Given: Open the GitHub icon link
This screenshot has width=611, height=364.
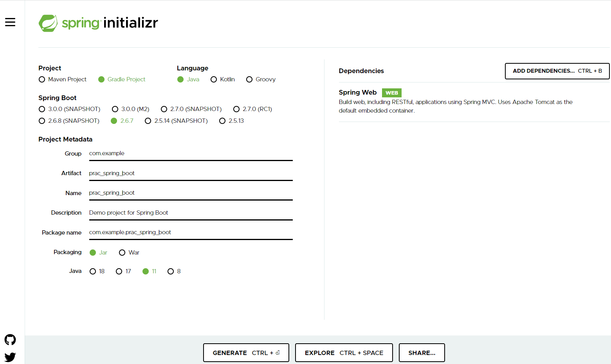Looking at the screenshot, I should coord(10,340).
